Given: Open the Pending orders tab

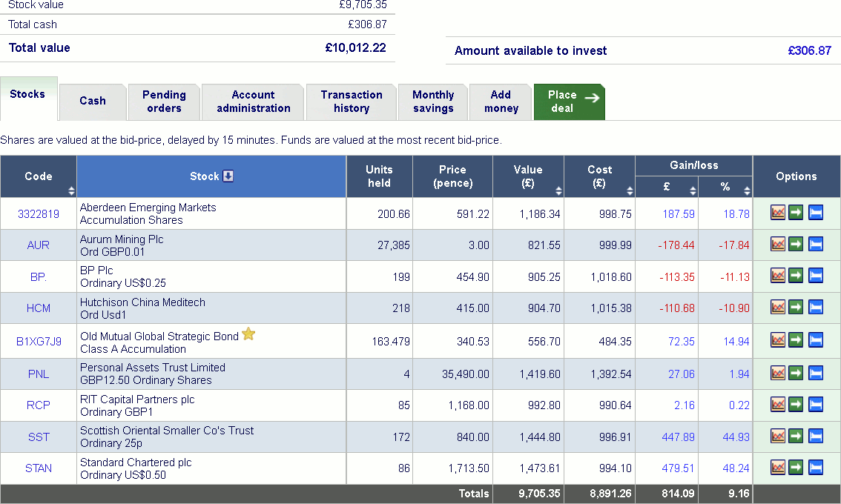Looking at the screenshot, I should [x=164, y=102].
